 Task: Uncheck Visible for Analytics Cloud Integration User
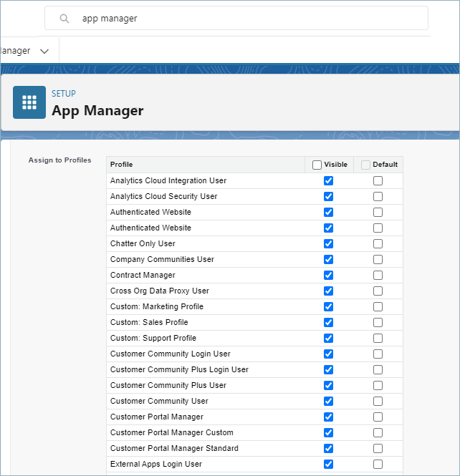(x=328, y=180)
